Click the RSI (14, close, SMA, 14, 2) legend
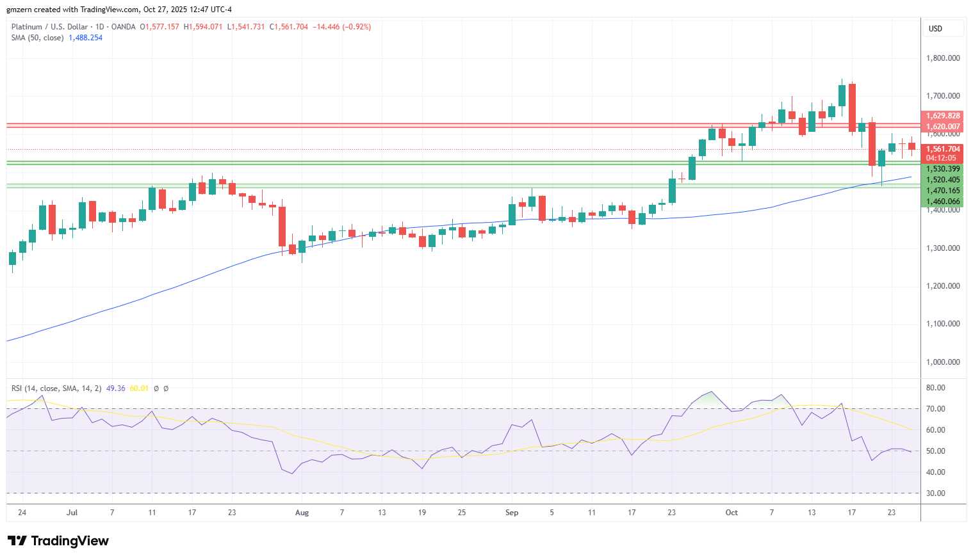The image size is (973, 560). [x=56, y=388]
